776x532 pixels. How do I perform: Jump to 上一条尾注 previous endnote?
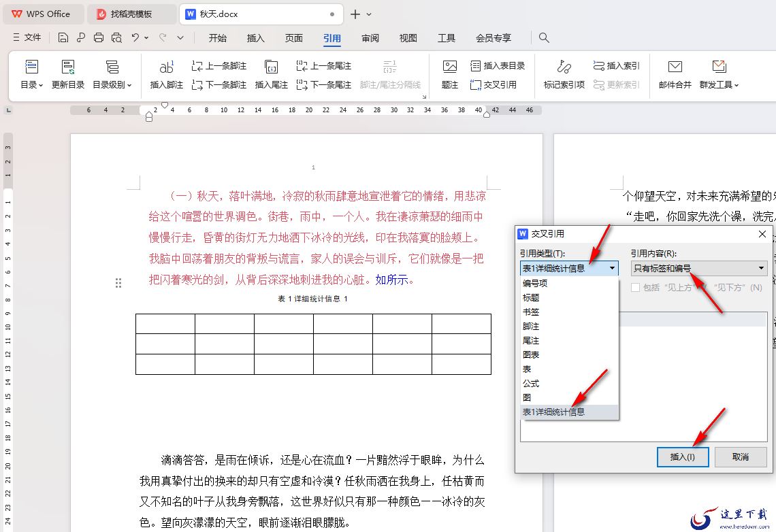[x=323, y=66]
